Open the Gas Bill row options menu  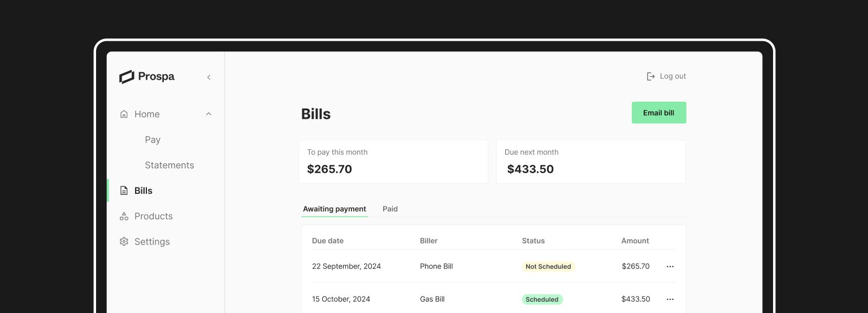point(670,299)
